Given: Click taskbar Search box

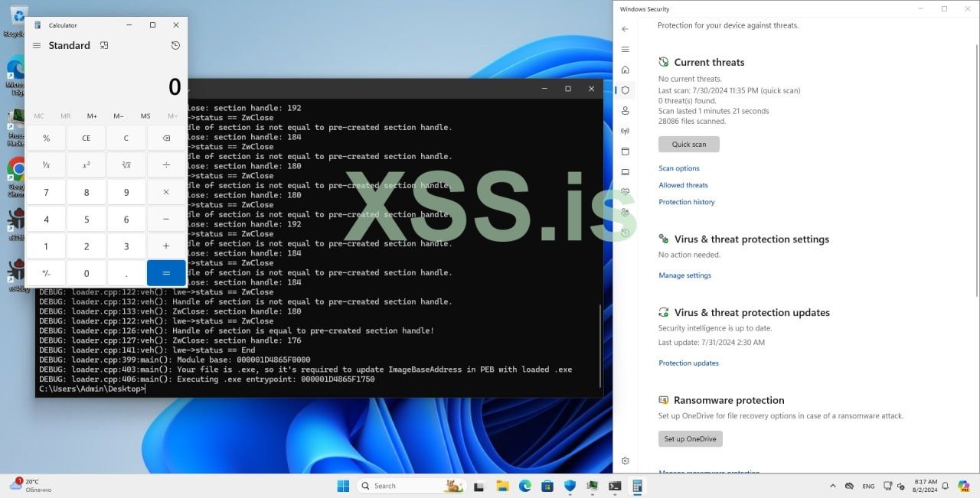Looking at the screenshot, I should (411, 486).
